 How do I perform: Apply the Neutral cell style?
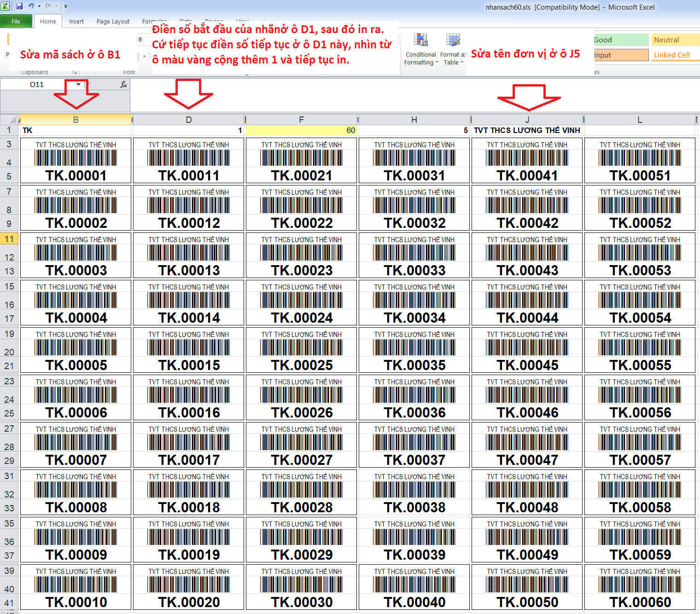(675, 40)
